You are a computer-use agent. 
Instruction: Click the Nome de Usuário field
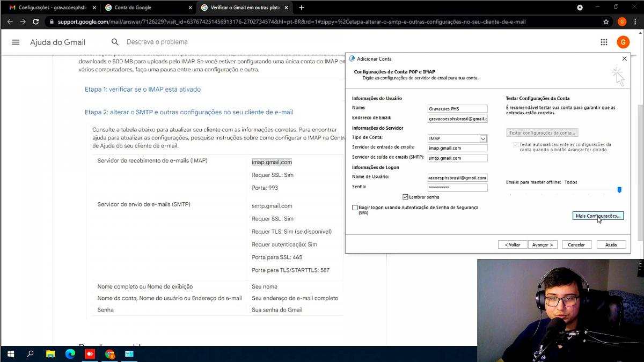[457, 178]
